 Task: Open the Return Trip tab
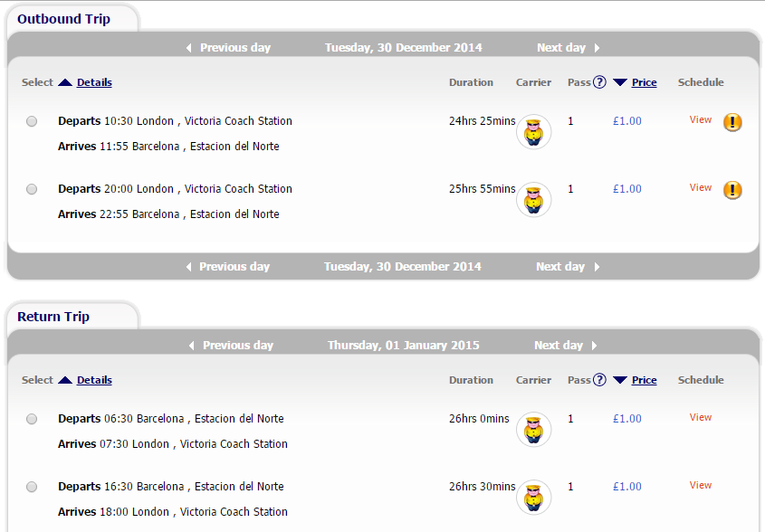53,317
